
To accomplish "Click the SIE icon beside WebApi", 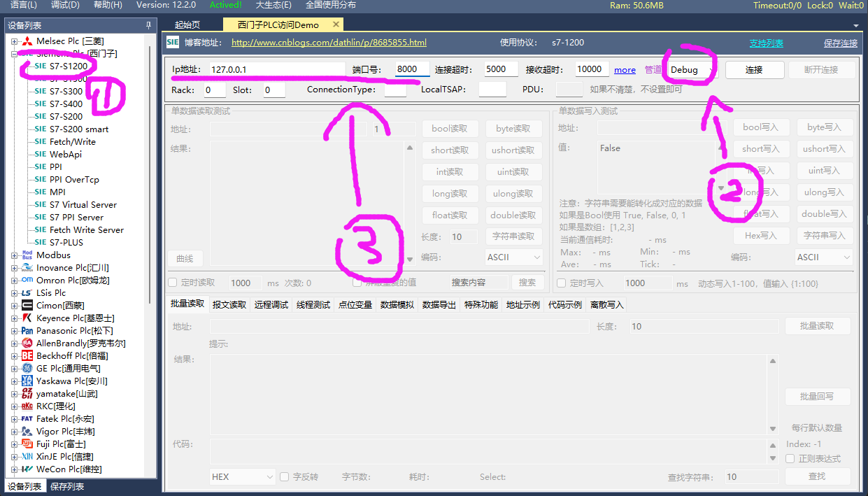I will [x=41, y=154].
